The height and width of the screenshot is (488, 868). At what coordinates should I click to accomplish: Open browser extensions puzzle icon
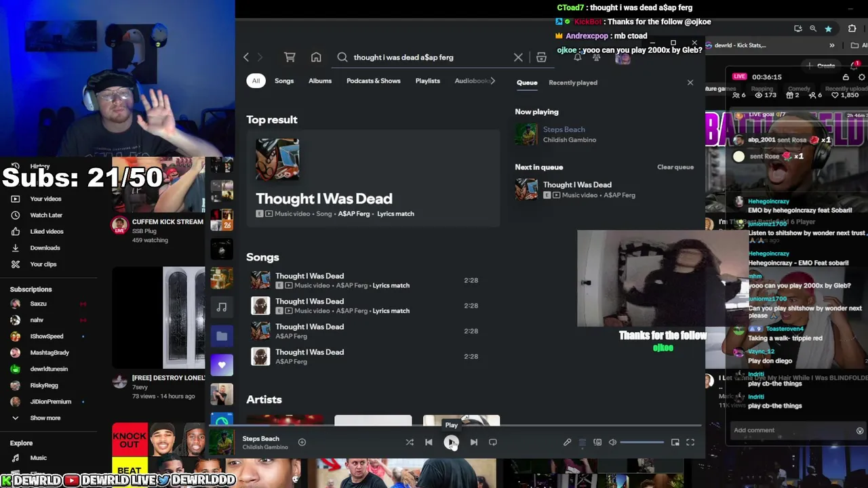852,28
